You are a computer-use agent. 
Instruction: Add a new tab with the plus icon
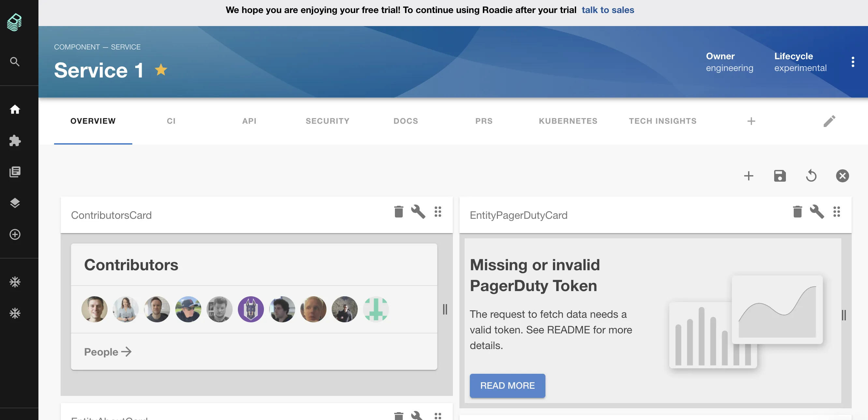tap(751, 121)
